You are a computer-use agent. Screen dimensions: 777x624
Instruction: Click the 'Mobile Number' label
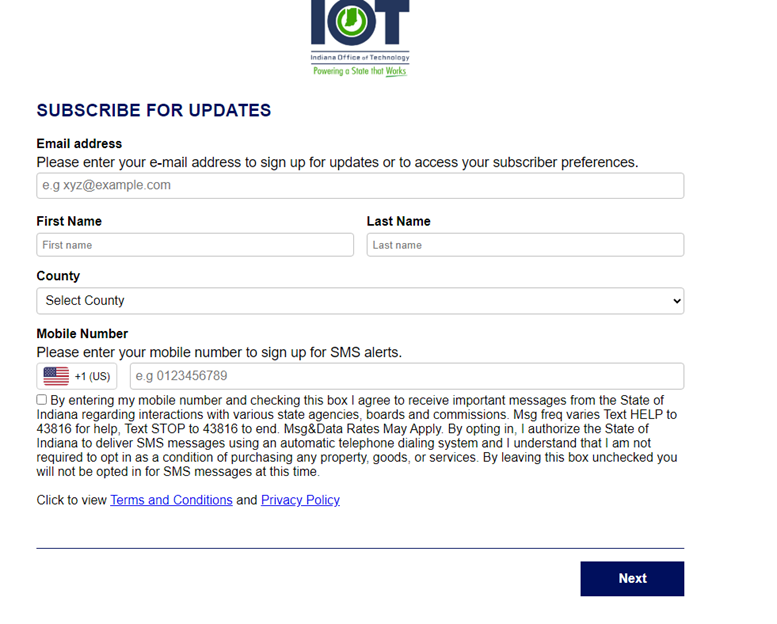click(82, 334)
